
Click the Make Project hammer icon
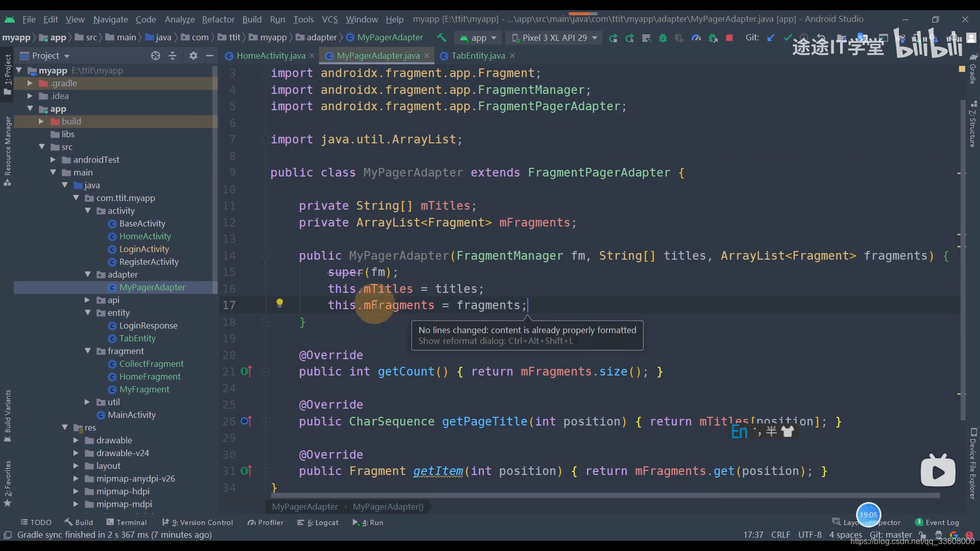(x=442, y=38)
